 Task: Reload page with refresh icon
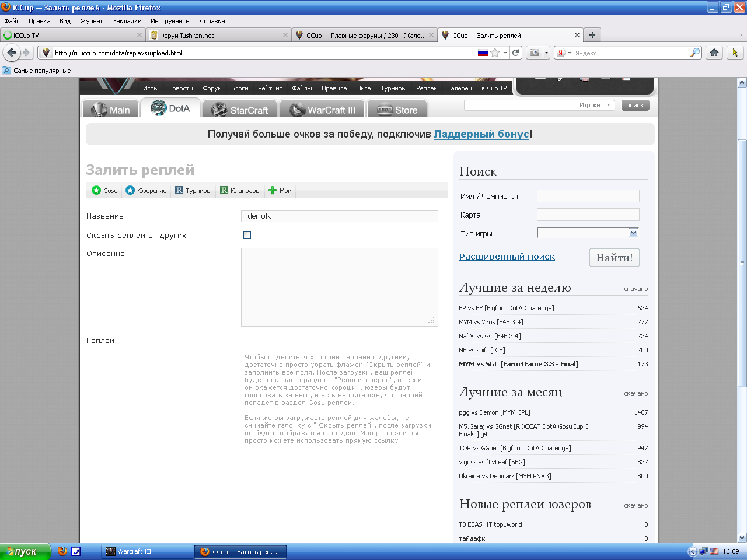(516, 52)
